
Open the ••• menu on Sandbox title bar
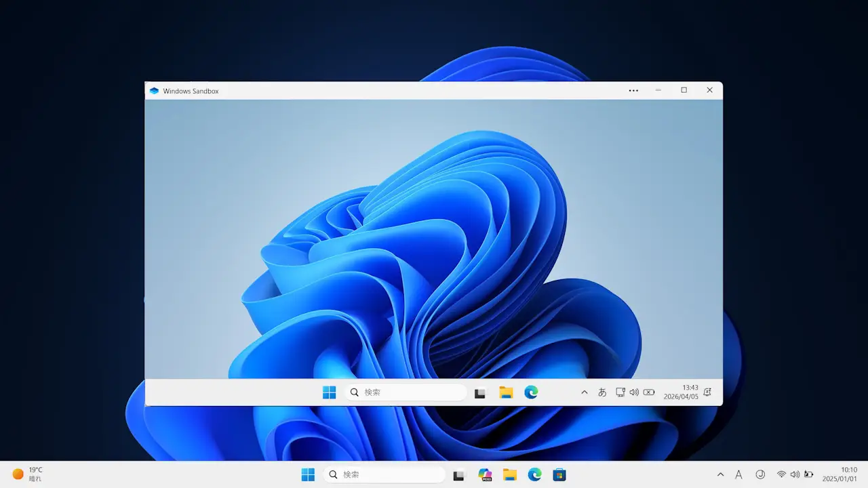(633, 90)
